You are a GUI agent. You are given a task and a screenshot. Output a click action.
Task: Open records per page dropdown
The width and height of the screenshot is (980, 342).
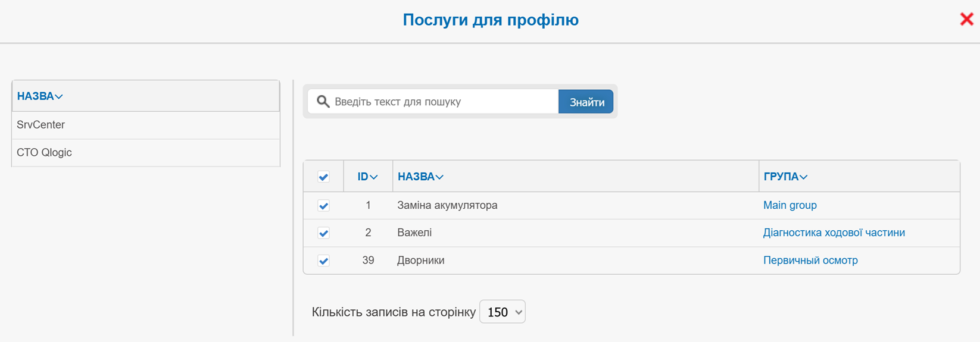pos(502,312)
